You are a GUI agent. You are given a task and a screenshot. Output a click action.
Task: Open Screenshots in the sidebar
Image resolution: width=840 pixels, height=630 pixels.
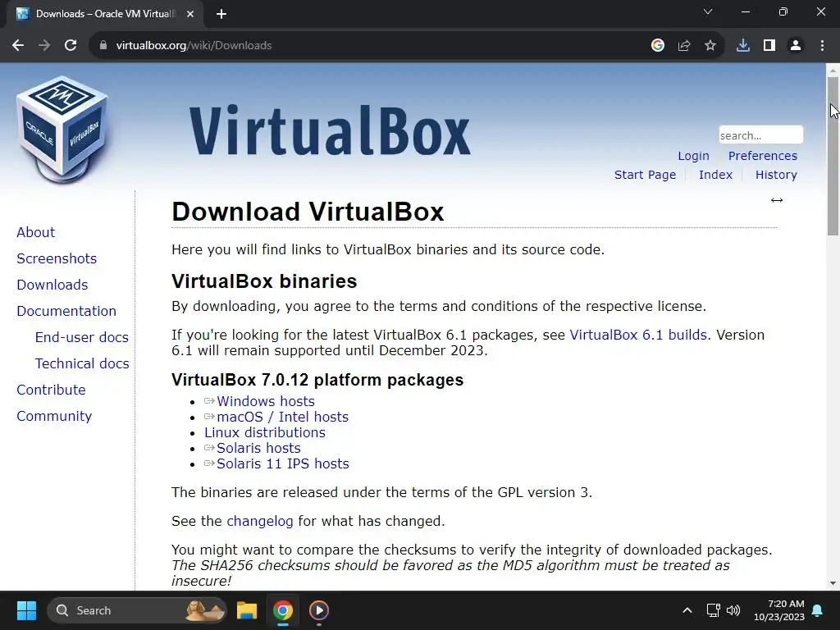(x=57, y=258)
